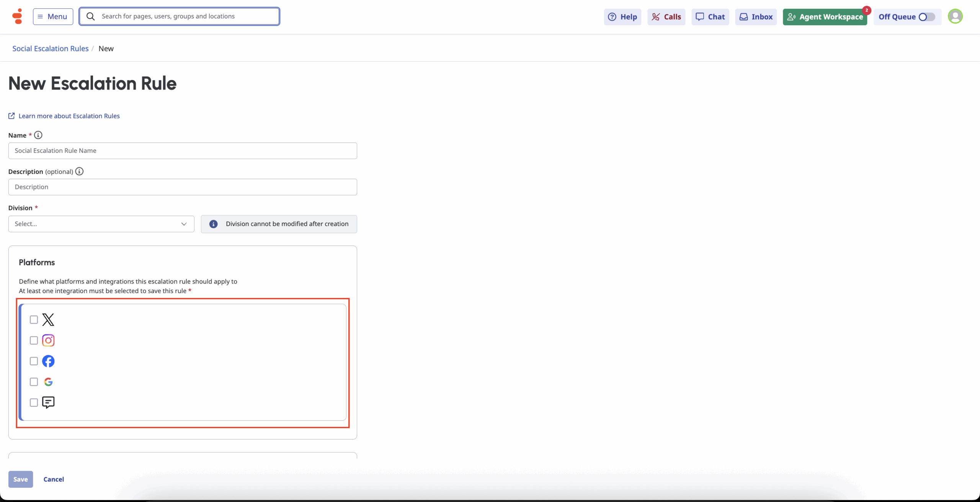
Task: Select the Facebook platform checkbox
Action: pyautogui.click(x=34, y=361)
